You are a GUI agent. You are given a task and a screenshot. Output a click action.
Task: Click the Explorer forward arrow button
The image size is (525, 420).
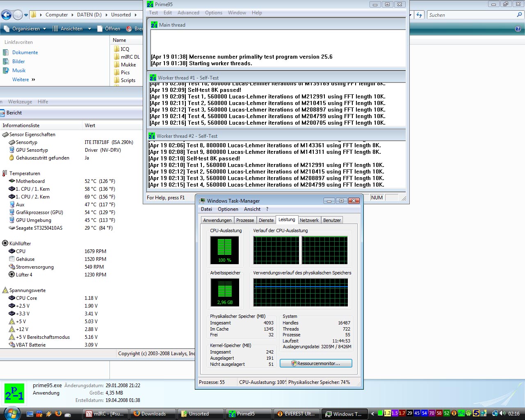18,15
